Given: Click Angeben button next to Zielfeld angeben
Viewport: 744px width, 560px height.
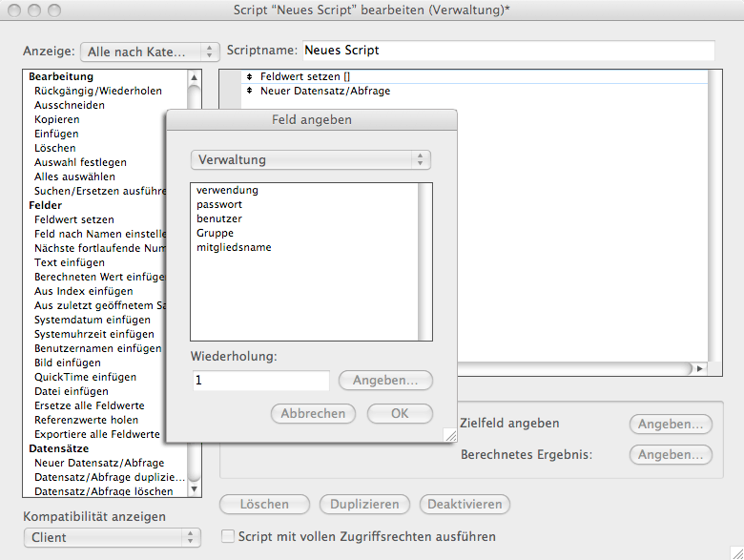Looking at the screenshot, I should [x=671, y=424].
